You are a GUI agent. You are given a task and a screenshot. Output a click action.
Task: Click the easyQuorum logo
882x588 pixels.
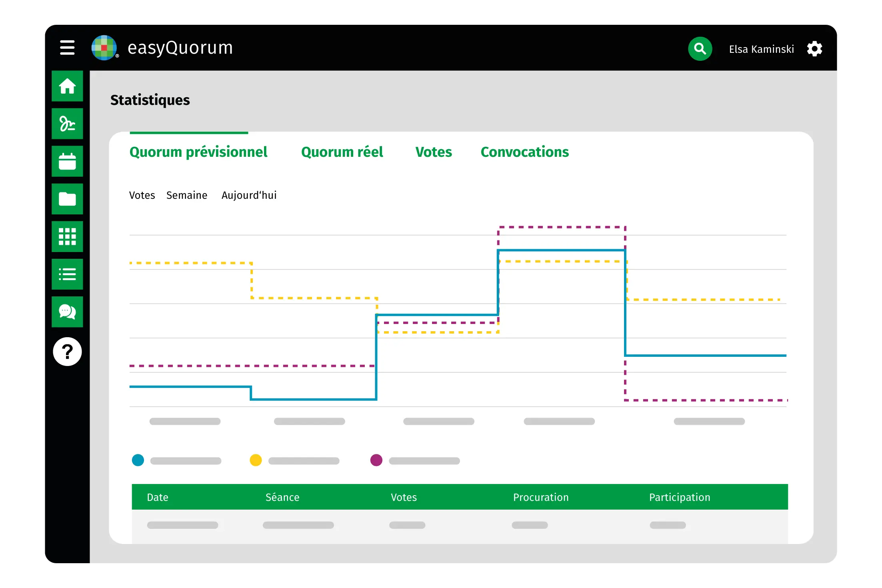point(104,48)
